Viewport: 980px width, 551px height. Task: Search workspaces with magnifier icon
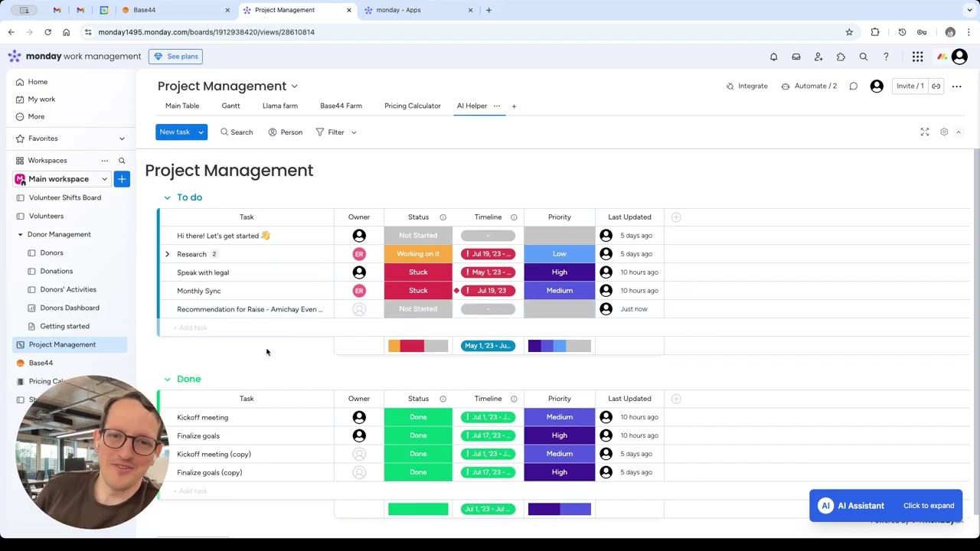click(x=122, y=161)
